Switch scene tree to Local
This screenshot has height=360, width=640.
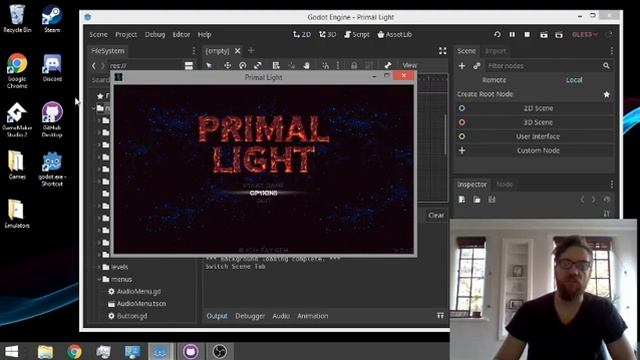[574, 80]
